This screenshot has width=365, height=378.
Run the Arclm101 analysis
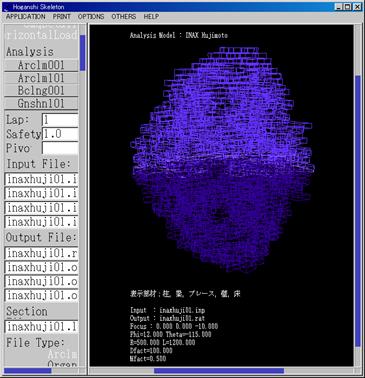(41, 78)
